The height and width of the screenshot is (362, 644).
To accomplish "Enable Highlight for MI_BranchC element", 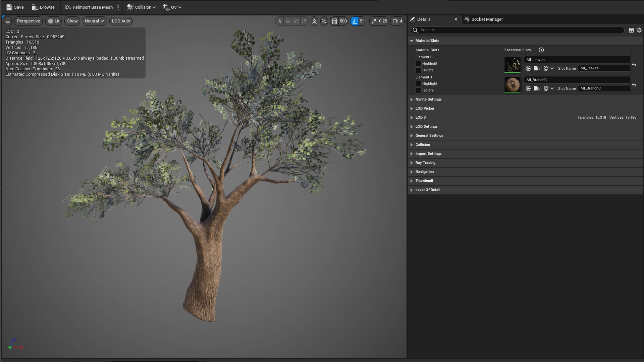I will [418, 84].
